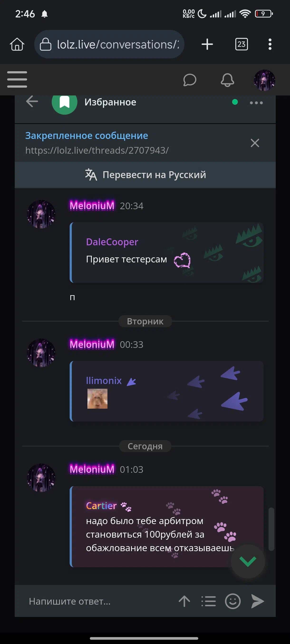This screenshot has width=290, height=644.
Task: Open the emoji smiley picker
Action: click(233, 601)
